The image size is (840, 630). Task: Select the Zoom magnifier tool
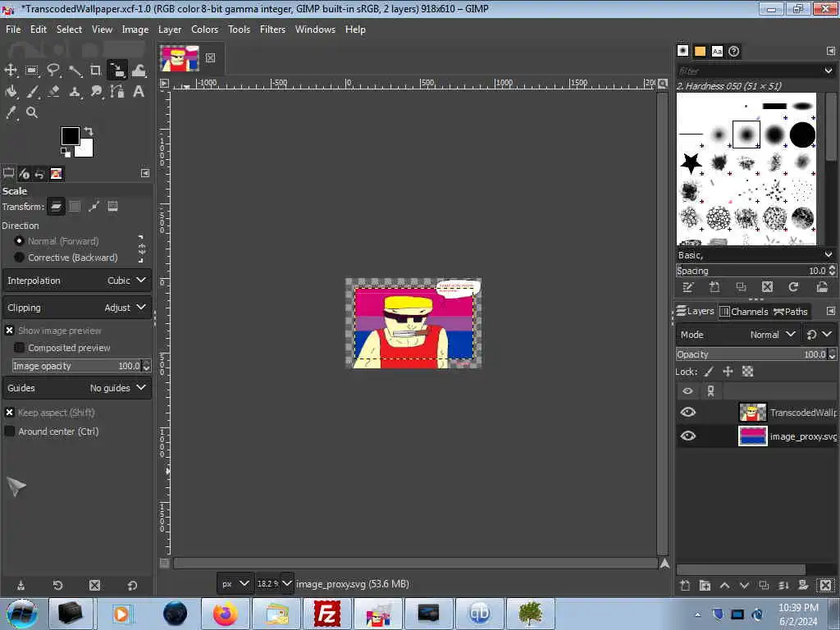[x=32, y=112]
